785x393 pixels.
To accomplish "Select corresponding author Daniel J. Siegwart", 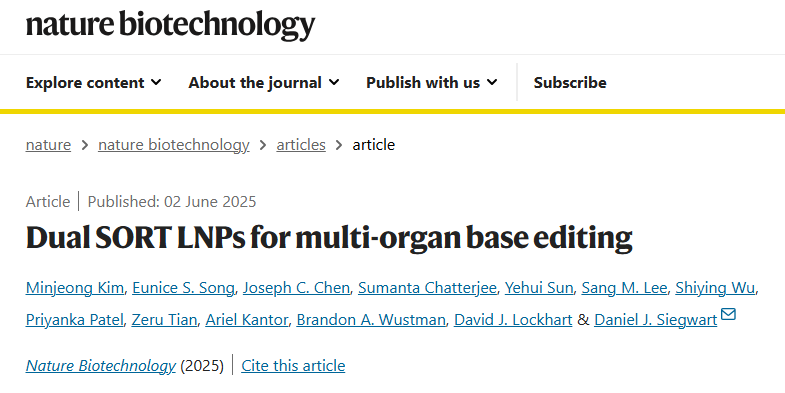I will pyautogui.click(x=655, y=319).
